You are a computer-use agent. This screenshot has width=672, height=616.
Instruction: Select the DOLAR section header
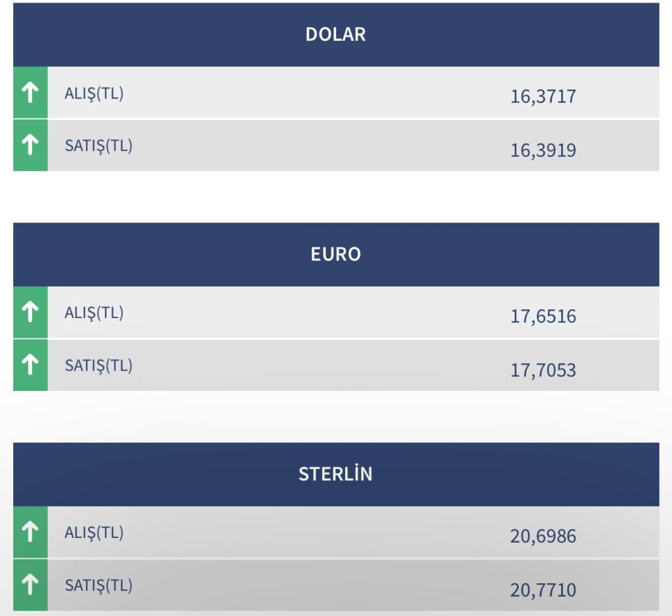336,35
